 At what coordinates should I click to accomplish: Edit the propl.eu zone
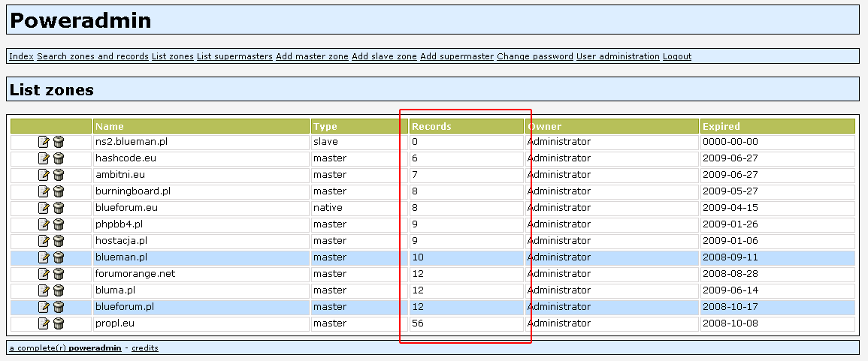[44, 323]
